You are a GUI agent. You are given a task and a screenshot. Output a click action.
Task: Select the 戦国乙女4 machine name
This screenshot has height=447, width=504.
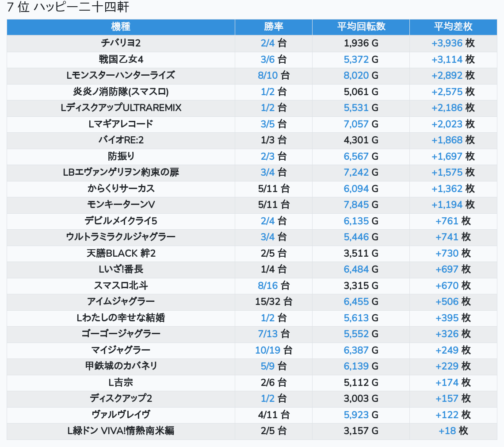pos(121,60)
